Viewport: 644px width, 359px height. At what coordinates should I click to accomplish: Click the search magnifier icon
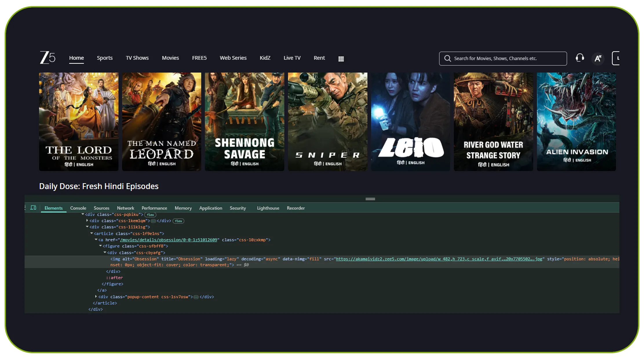(447, 58)
